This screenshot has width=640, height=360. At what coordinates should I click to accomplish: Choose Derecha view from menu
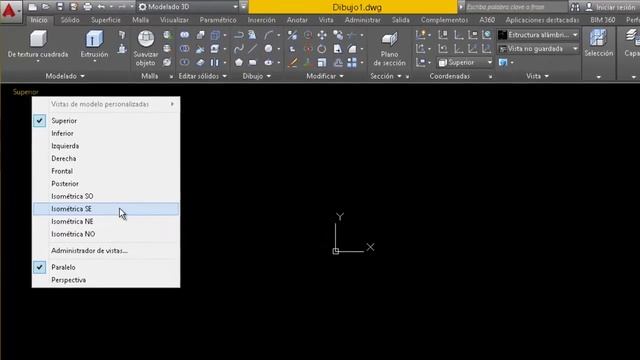106,159
